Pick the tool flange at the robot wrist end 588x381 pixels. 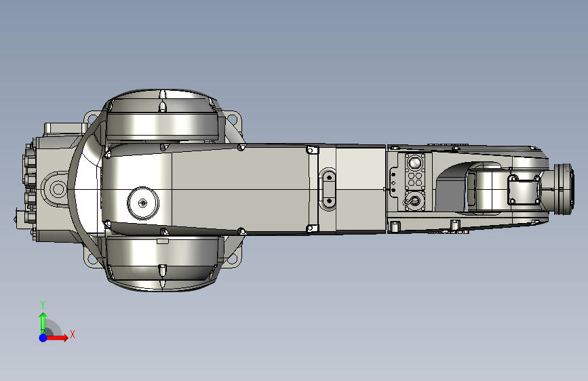(x=564, y=189)
